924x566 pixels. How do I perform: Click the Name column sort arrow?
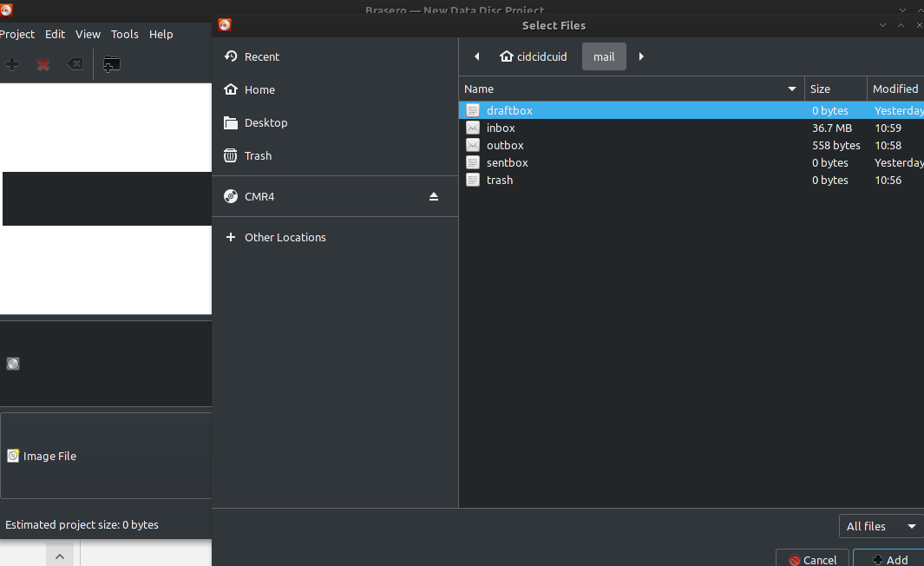pyautogui.click(x=791, y=89)
